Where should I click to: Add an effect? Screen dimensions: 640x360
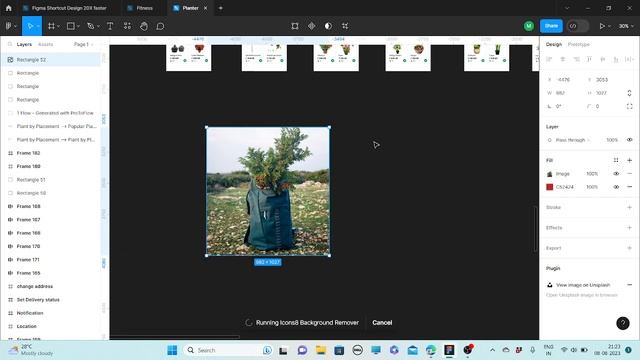tap(629, 228)
